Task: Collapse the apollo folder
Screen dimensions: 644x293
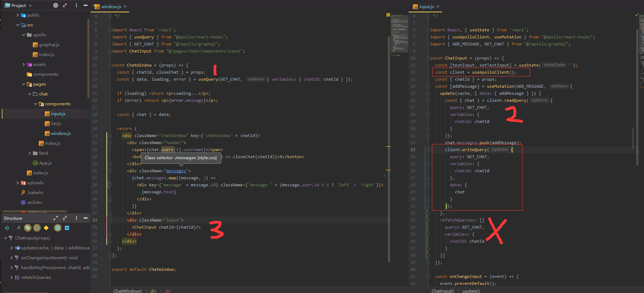Action: (x=24, y=35)
